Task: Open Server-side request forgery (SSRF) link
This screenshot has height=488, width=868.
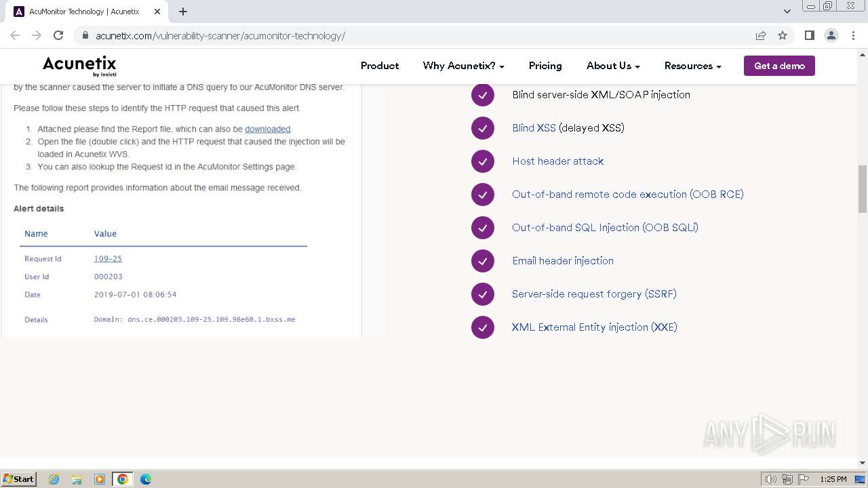Action: (594, 294)
